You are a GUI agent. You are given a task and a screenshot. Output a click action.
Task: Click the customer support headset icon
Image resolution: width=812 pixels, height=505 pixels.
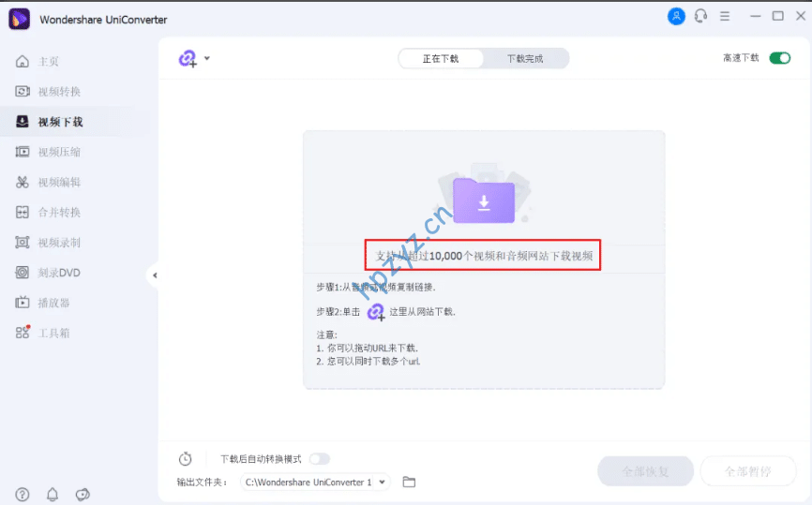(x=700, y=16)
